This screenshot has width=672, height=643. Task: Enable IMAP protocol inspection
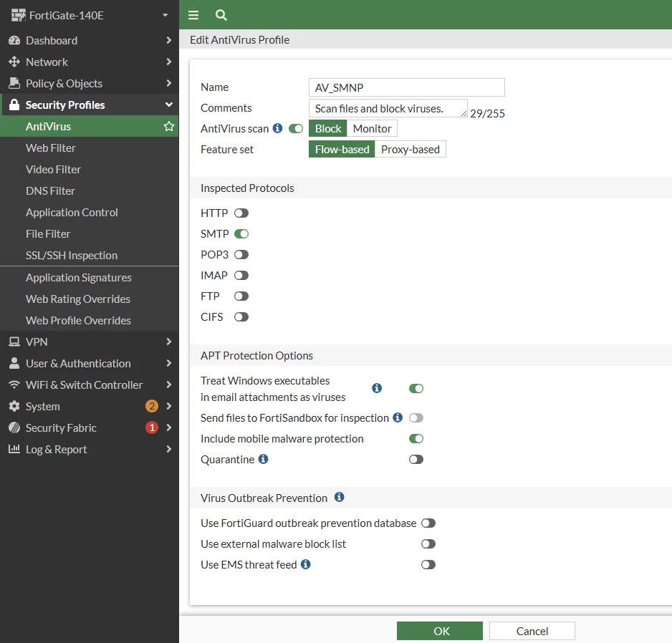pyautogui.click(x=241, y=276)
